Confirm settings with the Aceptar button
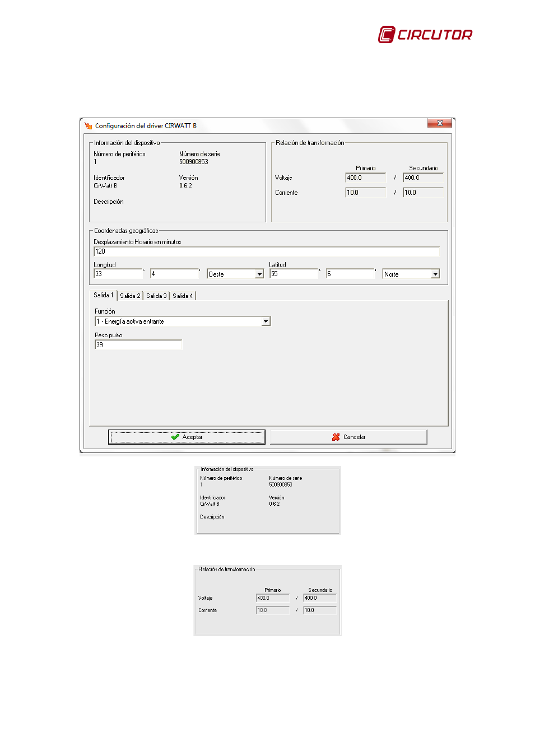 187,437
